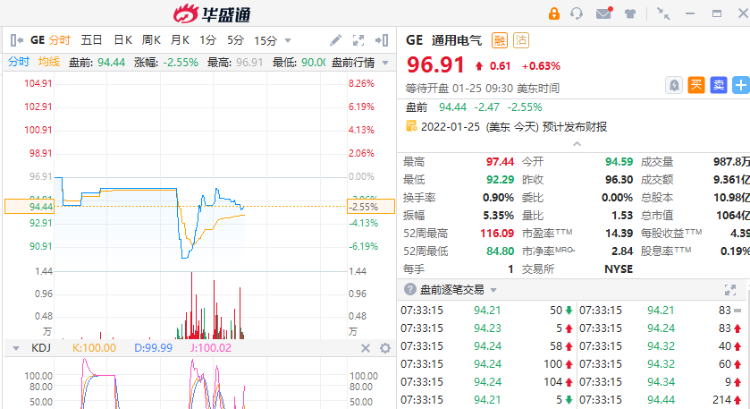The height and width of the screenshot is (409, 750).
Task: Click the shrink window arrows icon
Action: [x=663, y=13]
